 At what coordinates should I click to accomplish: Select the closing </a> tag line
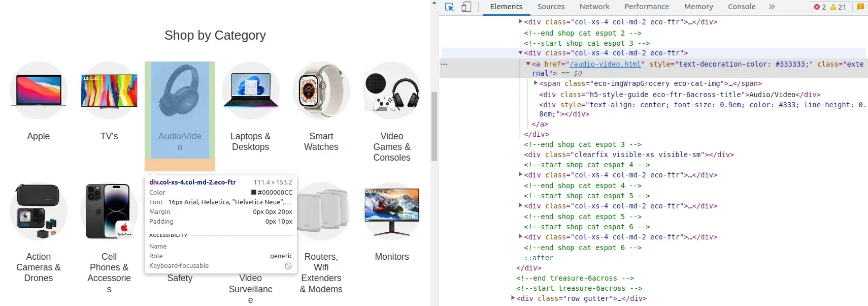[540, 124]
